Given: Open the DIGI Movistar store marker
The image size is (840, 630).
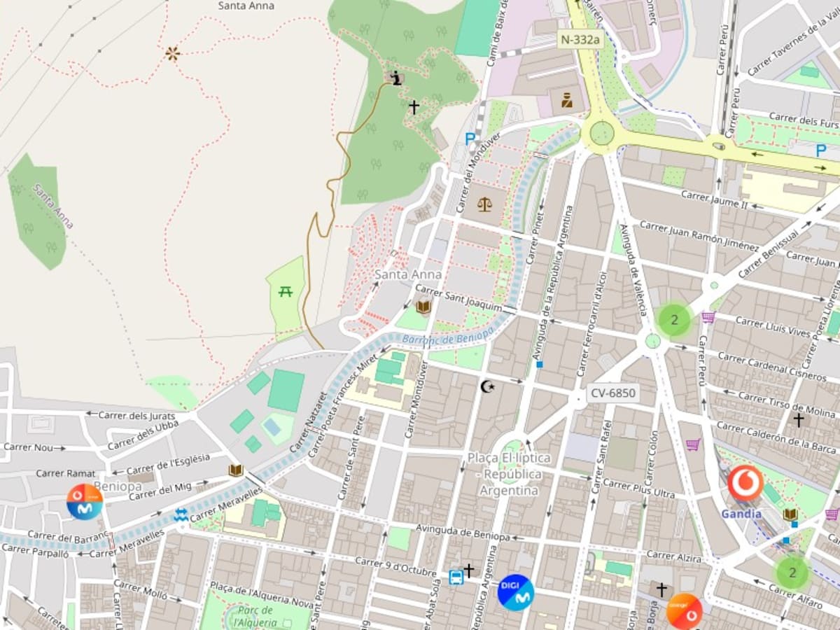Looking at the screenshot, I should 516,592.
